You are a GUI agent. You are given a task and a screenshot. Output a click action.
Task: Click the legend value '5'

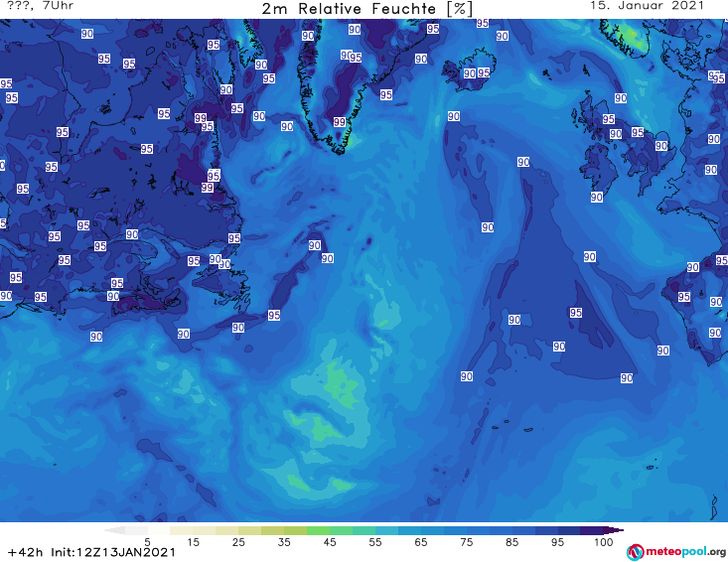[147, 542]
